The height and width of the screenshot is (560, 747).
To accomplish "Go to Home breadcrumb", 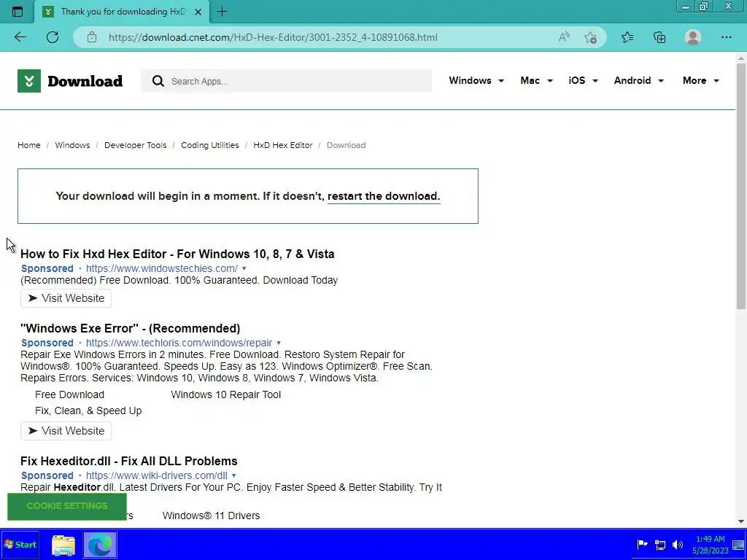I will pos(29,145).
